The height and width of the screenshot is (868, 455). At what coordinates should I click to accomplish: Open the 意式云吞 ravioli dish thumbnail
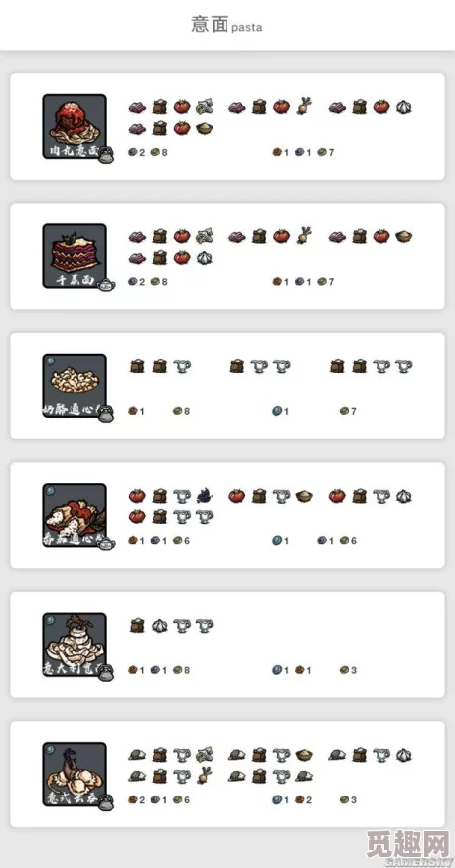75,775
